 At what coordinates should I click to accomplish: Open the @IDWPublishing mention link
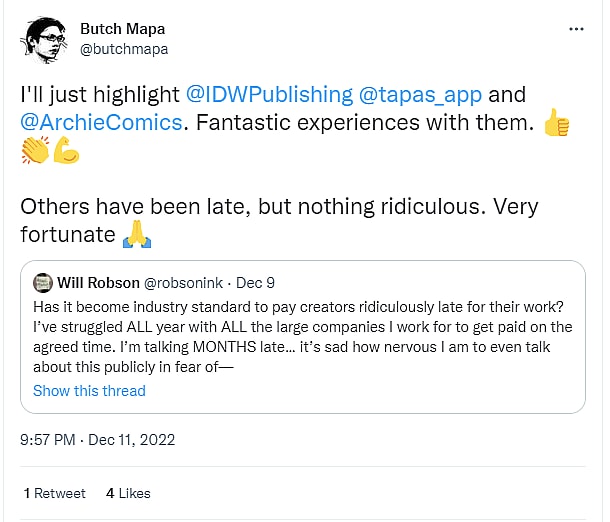pyautogui.click(x=269, y=95)
